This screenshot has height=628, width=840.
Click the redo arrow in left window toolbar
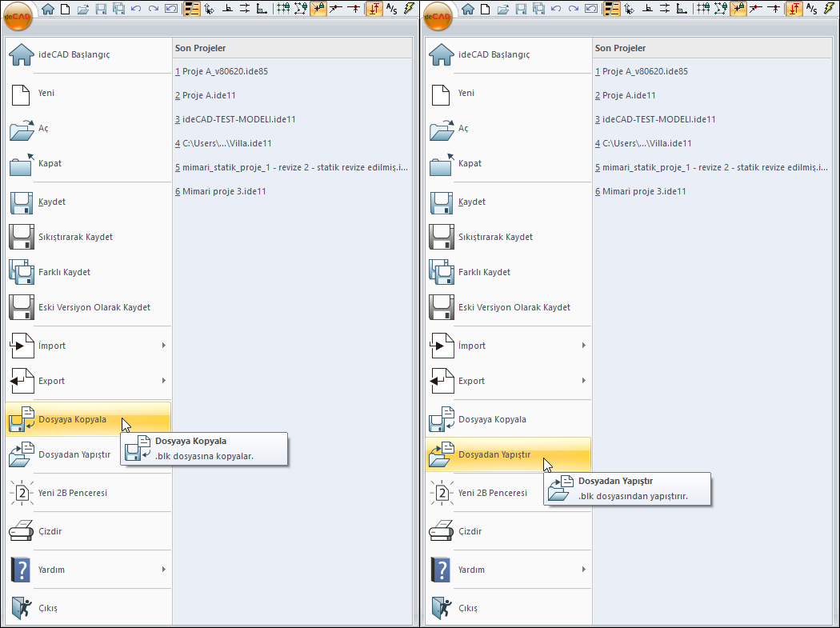pyautogui.click(x=154, y=9)
